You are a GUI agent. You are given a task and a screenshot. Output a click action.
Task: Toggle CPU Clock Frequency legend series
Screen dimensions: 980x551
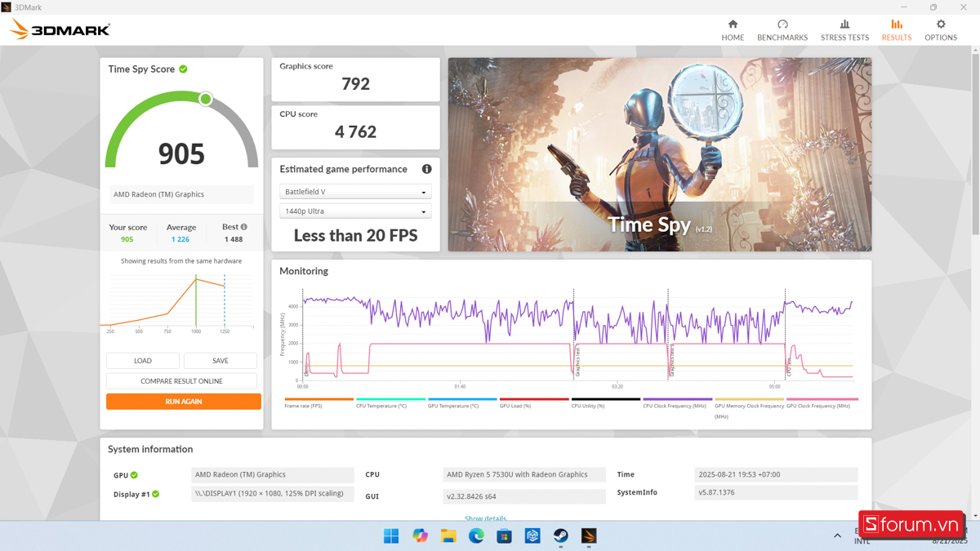point(677,403)
